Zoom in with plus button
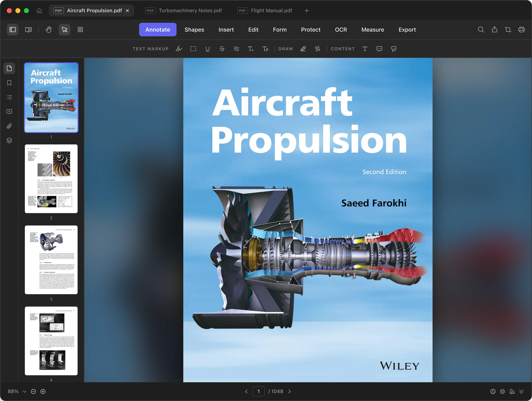The height and width of the screenshot is (401, 532). pos(43,391)
